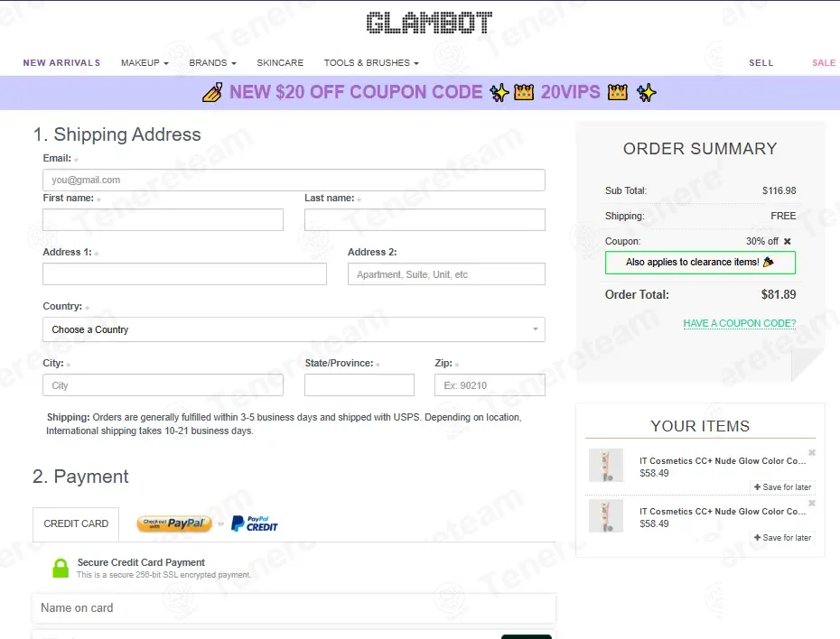Focus the First name field
The height and width of the screenshot is (639, 840).
tap(163, 220)
